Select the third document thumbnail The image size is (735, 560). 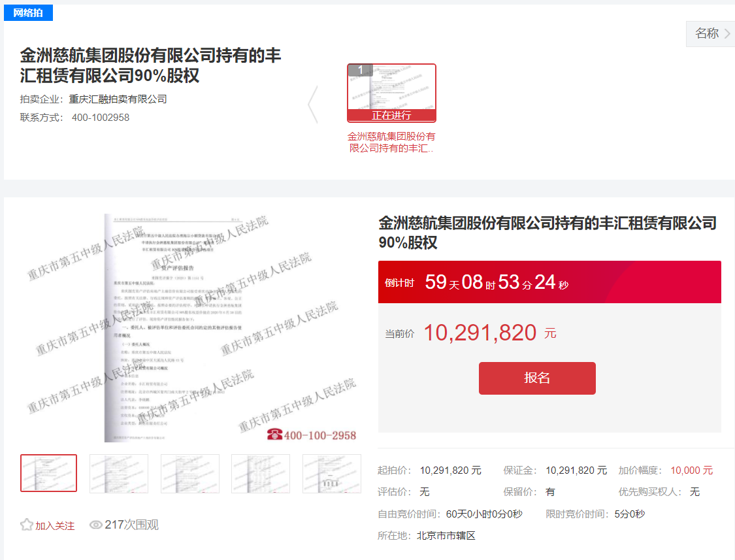pyautogui.click(x=190, y=473)
